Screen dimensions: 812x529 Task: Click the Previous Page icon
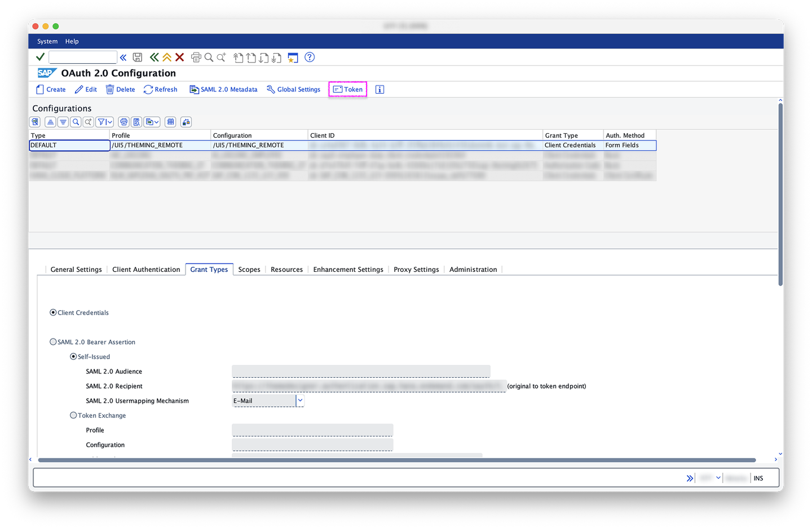pos(251,58)
